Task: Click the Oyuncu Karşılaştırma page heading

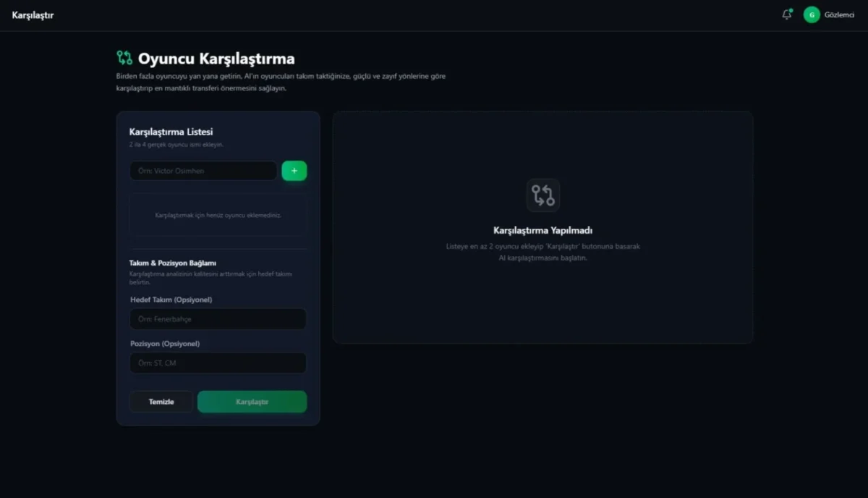Action: click(216, 59)
